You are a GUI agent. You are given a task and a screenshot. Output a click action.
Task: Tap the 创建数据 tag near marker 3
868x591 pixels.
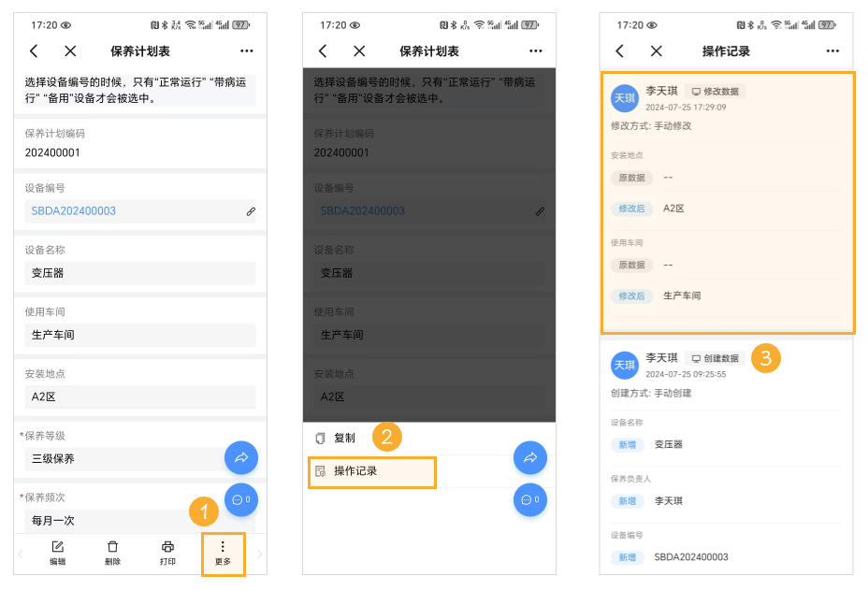point(715,357)
